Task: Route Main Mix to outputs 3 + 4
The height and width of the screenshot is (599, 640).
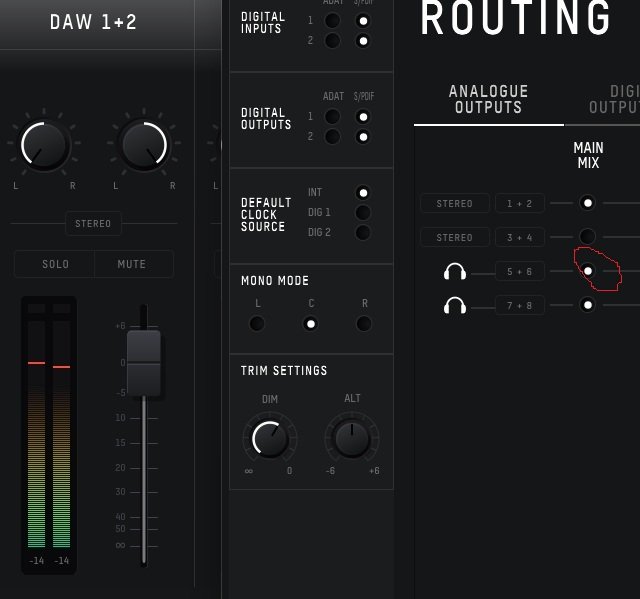Action: tap(588, 236)
